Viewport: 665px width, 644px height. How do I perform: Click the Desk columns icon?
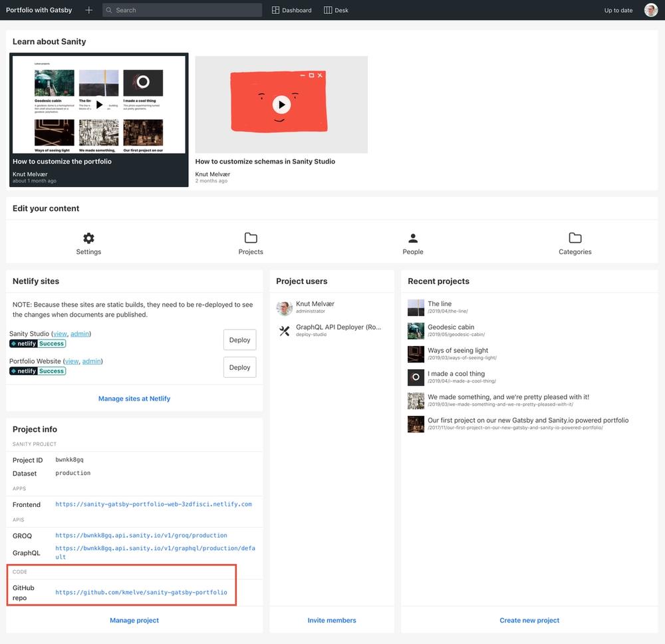click(x=328, y=10)
